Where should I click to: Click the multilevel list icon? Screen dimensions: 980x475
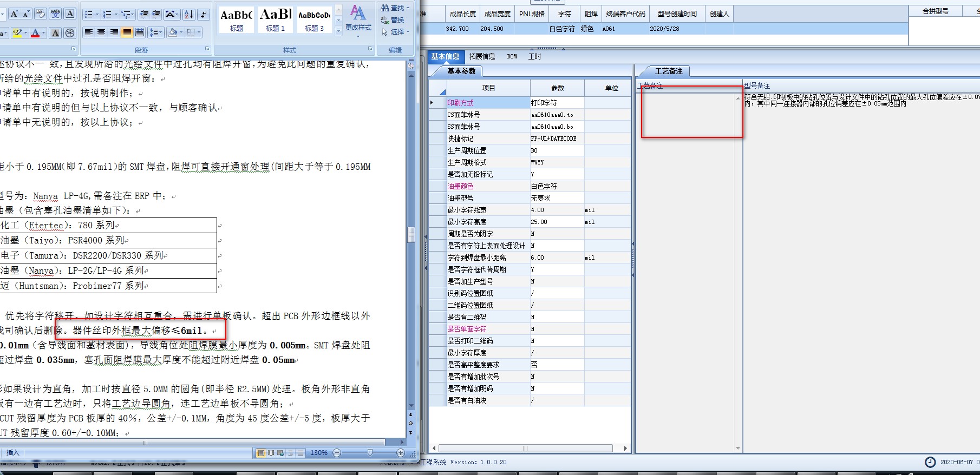(126, 15)
